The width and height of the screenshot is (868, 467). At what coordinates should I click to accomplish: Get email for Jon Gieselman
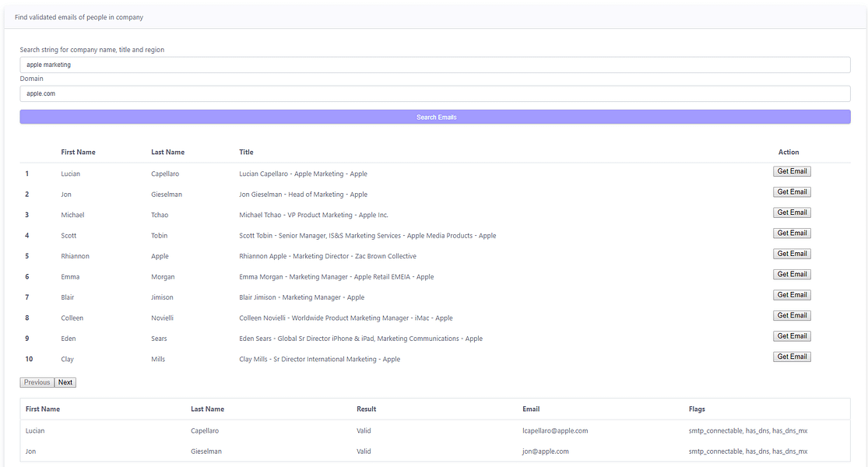[792, 192]
